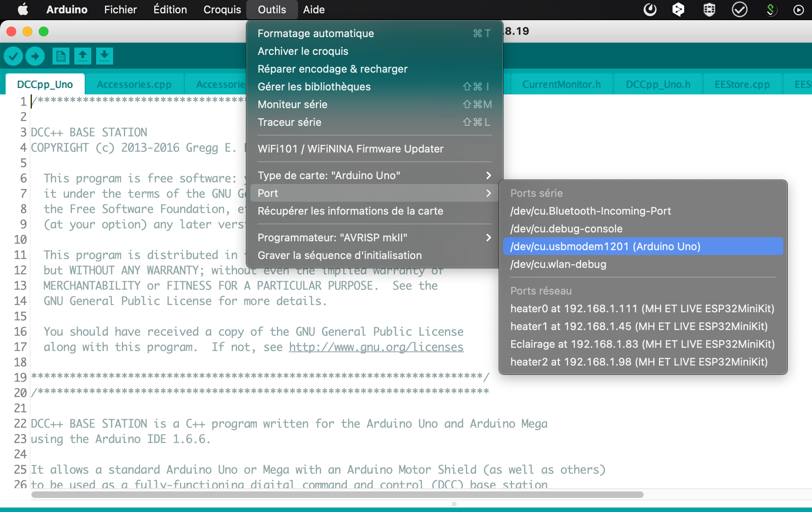Select network port Eclairage at 192.168.1.83

coord(643,344)
